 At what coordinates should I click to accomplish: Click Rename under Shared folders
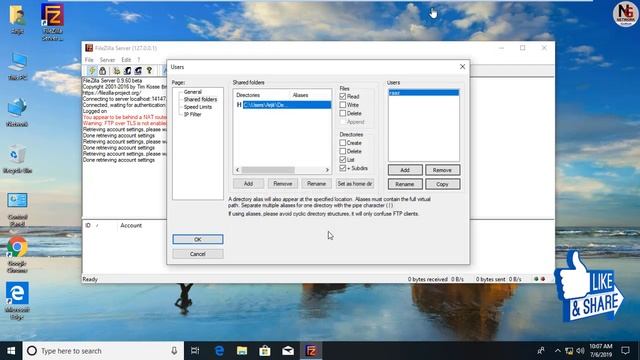(316, 184)
